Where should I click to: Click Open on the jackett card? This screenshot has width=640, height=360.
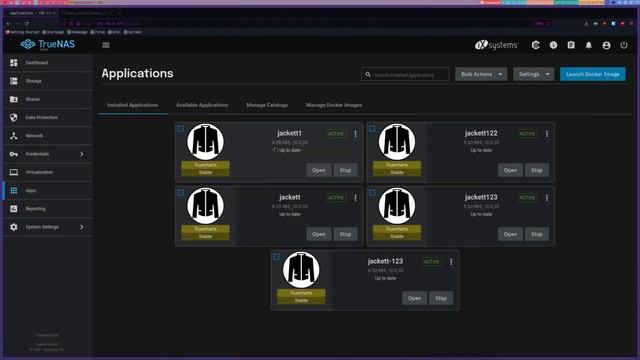pyautogui.click(x=319, y=234)
